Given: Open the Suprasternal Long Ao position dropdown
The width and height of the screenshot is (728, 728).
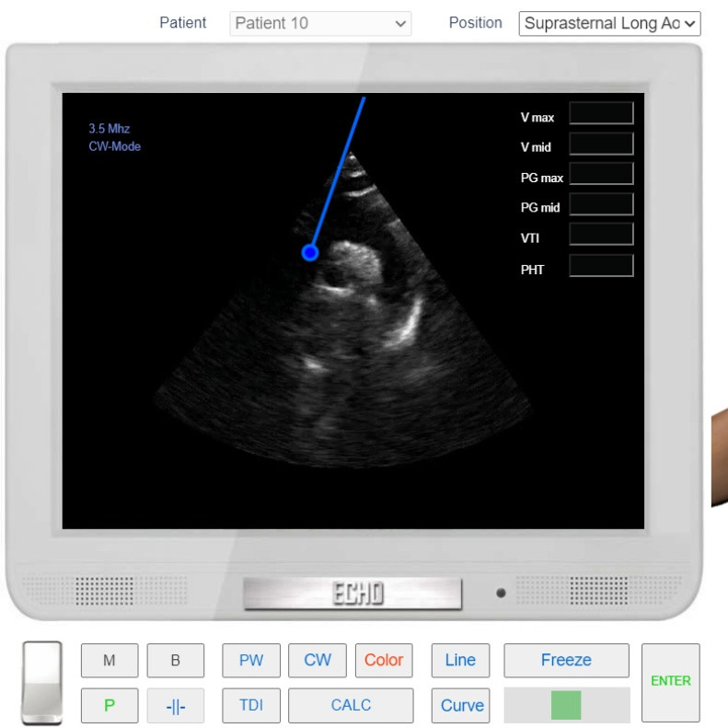Looking at the screenshot, I should (609, 23).
